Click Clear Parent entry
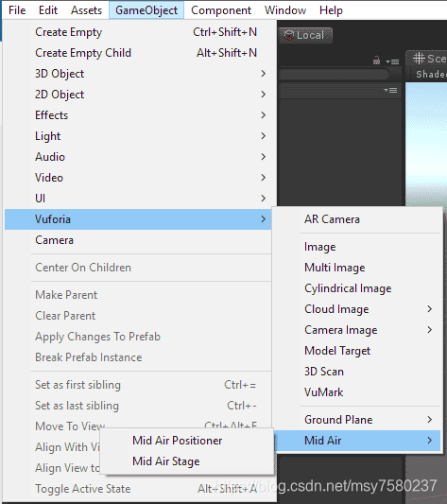Image resolution: width=447 pixels, height=504 pixels. [x=138, y=316]
